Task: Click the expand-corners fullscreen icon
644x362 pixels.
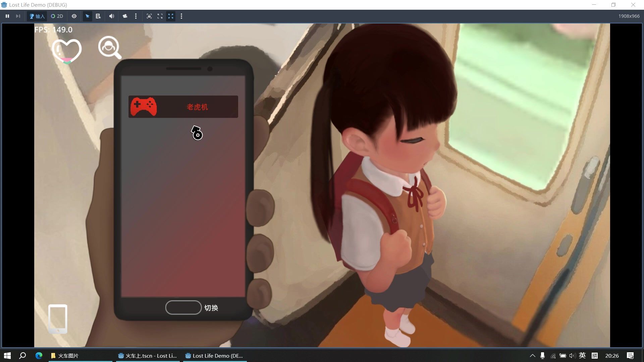Action: pos(160,16)
